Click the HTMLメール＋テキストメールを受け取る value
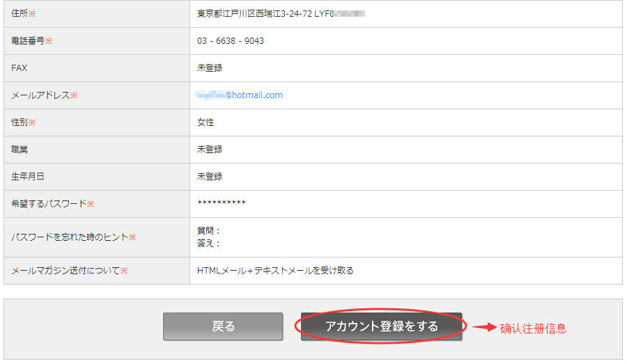Viewport: 627px width, 364px height. [x=275, y=271]
